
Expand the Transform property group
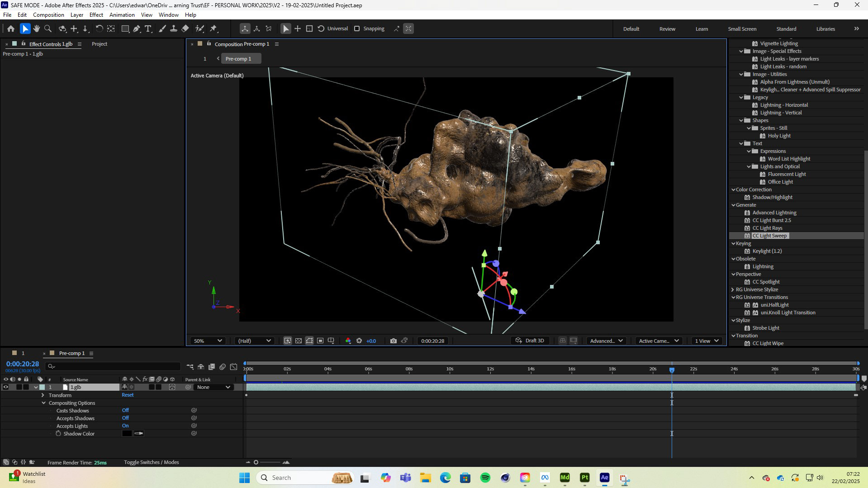coord(43,395)
